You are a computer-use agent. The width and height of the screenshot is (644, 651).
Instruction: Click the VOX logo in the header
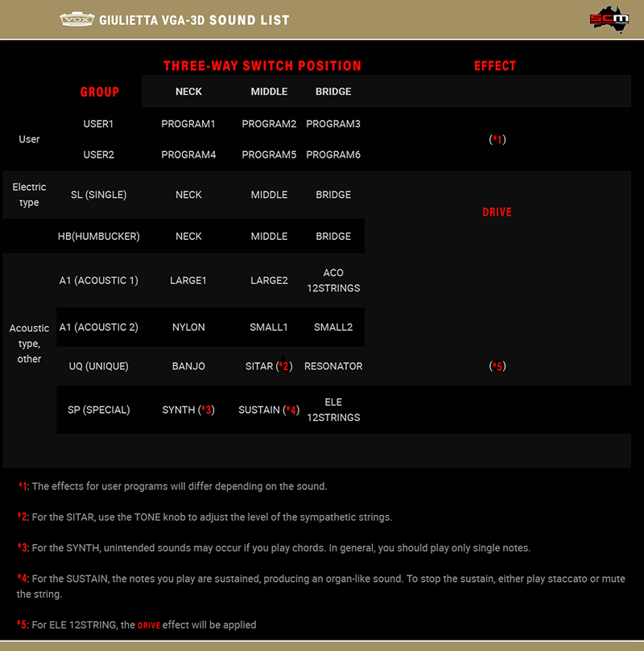pos(77,19)
